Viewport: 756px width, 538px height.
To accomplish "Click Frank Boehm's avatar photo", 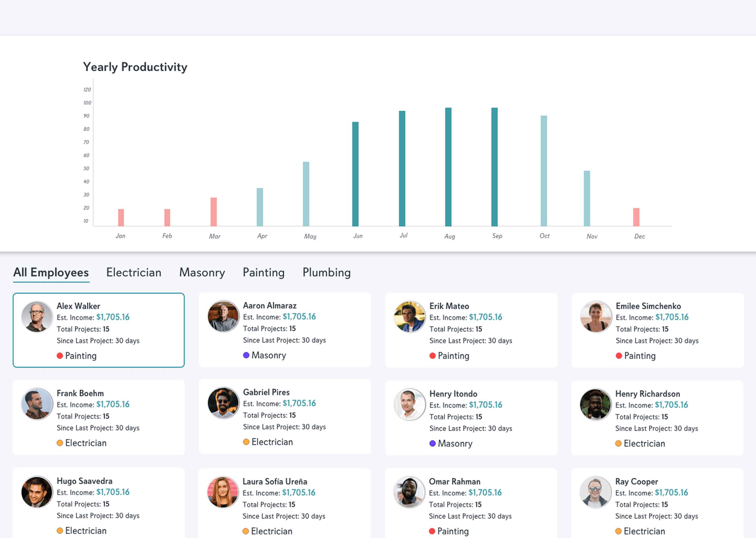I will click(x=37, y=404).
